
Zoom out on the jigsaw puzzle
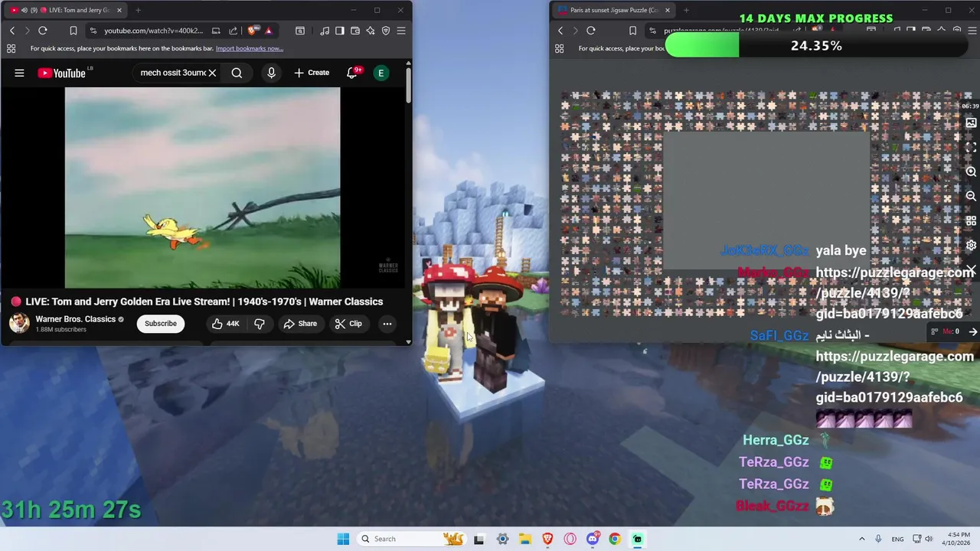coord(971,197)
